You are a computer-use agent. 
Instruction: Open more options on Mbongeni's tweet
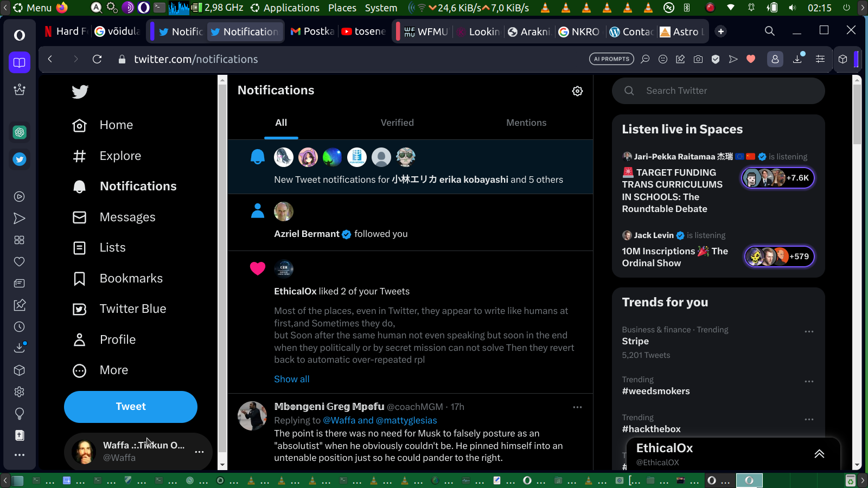click(x=577, y=407)
